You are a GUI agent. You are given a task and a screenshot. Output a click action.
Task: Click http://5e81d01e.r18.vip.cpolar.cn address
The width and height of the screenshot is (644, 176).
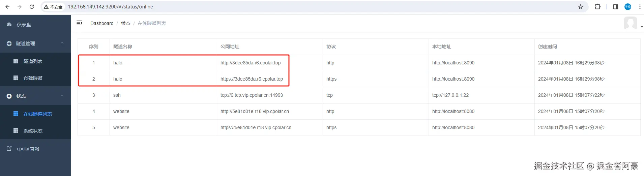[x=255, y=111]
